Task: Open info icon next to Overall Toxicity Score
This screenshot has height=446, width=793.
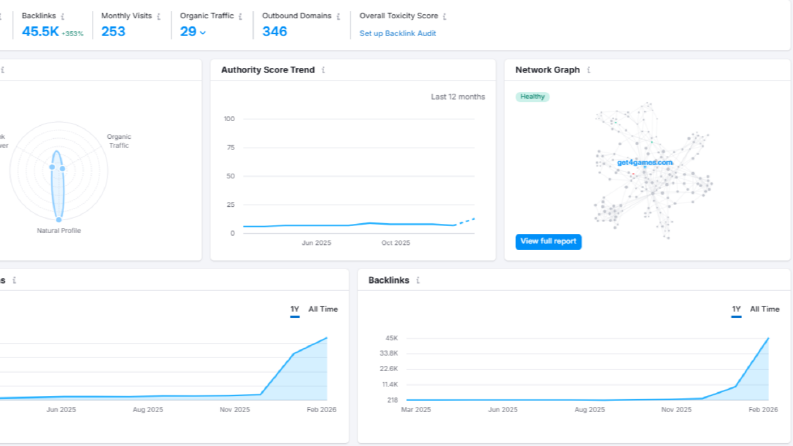Action: coord(445,17)
